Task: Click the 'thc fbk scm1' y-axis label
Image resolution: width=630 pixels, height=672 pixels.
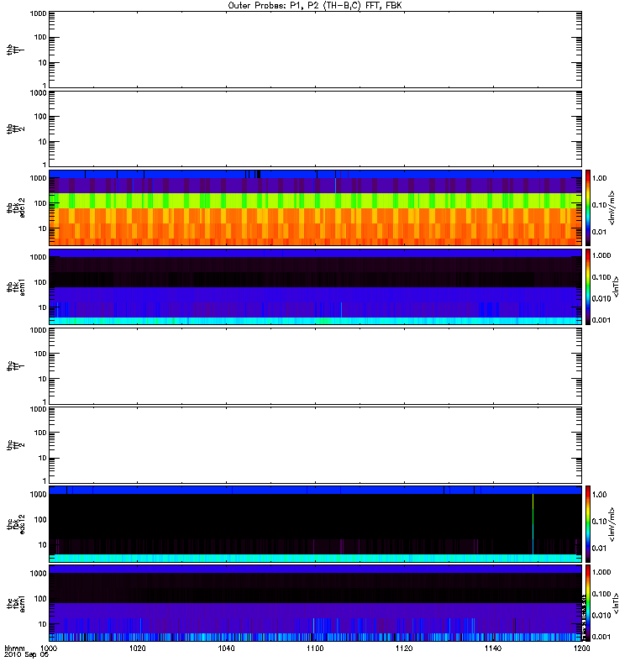Action: tap(16, 603)
